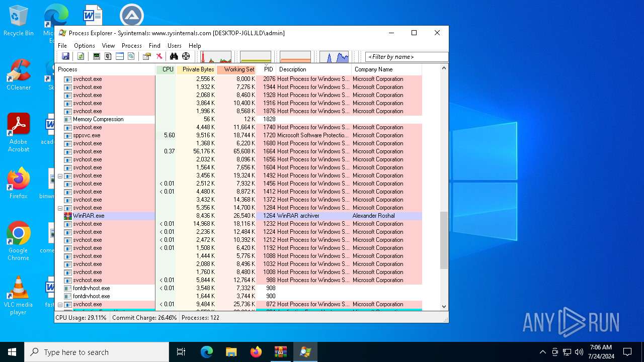Show hidden system tray icons chevron
Image resolution: width=644 pixels, height=362 pixels.
coord(542,352)
